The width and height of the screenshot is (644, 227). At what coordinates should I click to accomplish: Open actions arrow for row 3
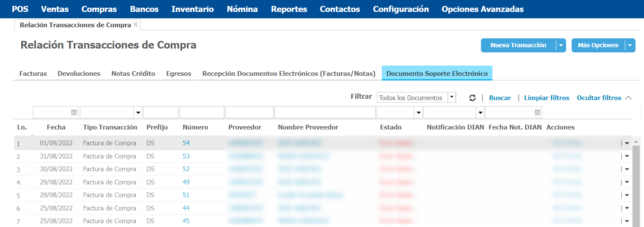click(x=627, y=170)
